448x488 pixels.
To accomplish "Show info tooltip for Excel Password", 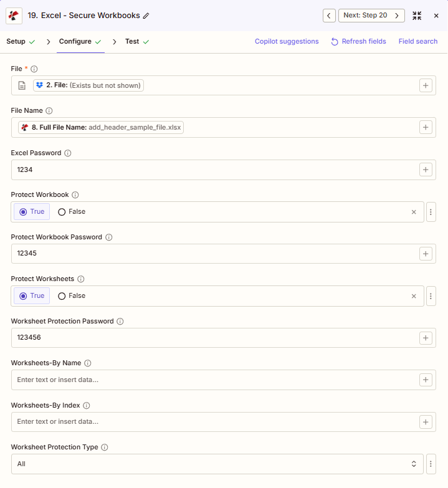I will (67, 153).
